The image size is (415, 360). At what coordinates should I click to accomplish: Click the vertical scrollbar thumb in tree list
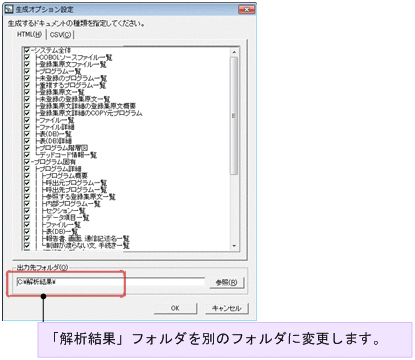tap(234, 116)
